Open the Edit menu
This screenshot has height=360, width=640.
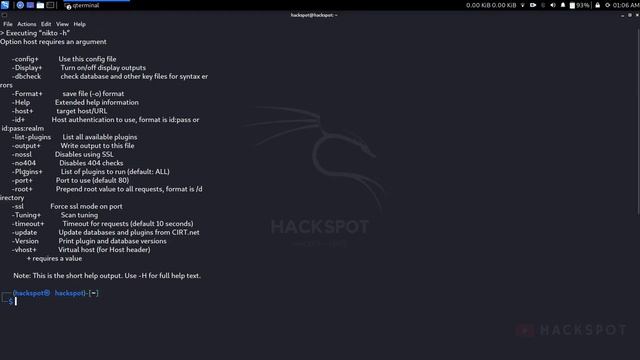click(46, 24)
